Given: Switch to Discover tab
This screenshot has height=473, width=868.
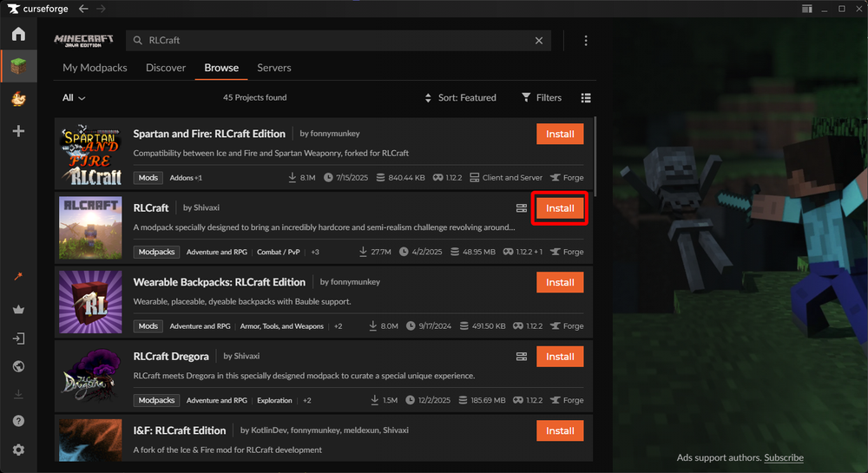Looking at the screenshot, I should coord(166,68).
